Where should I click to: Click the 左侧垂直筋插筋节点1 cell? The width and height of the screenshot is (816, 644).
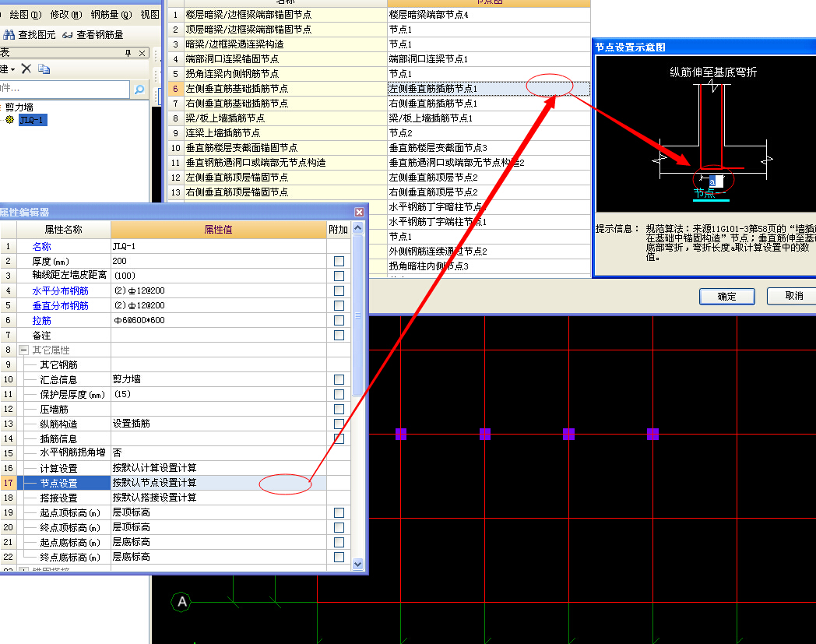click(x=489, y=89)
